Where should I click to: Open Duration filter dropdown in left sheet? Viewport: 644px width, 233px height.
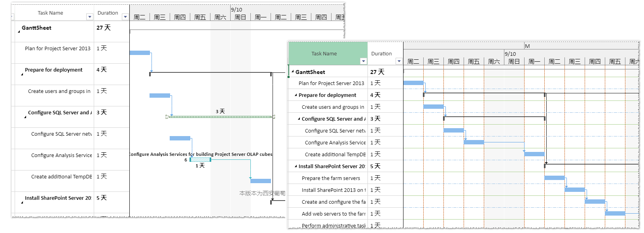click(x=125, y=17)
